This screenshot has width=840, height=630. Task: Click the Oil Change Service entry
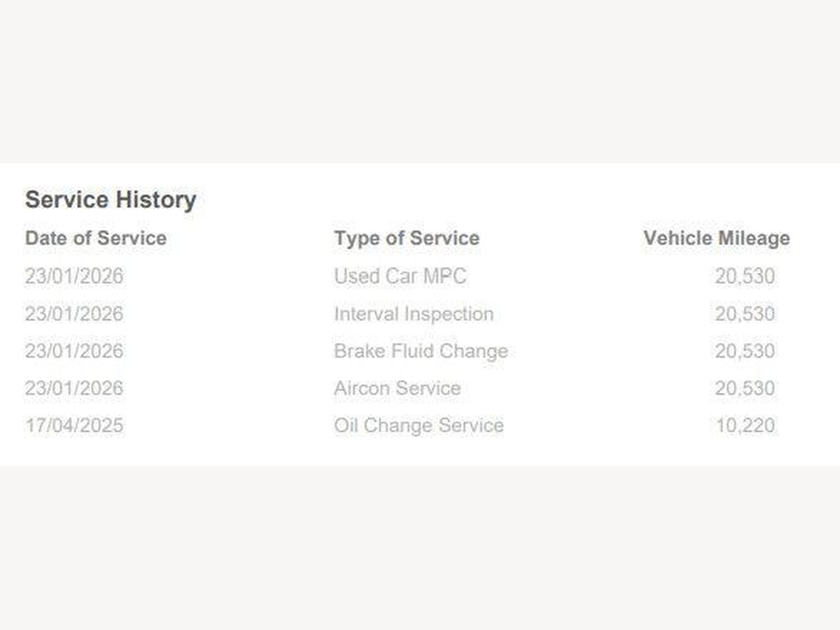pyautogui.click(x=418, y=425)
